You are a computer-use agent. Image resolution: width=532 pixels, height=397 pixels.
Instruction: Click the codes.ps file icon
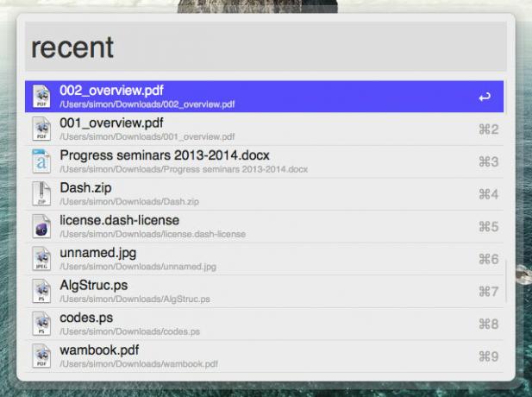tap(41, 324)
